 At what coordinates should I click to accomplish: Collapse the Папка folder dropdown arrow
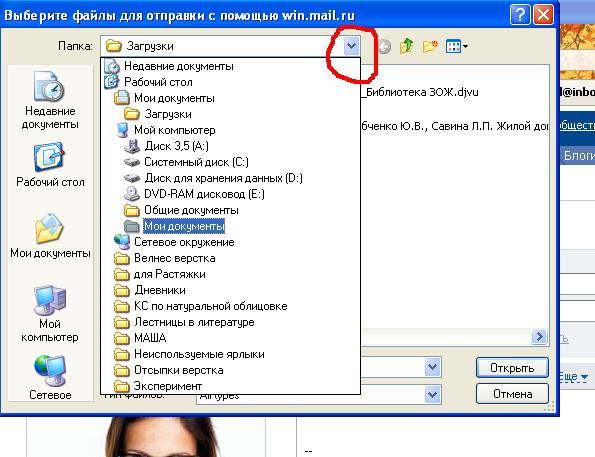tap(351, 47)
